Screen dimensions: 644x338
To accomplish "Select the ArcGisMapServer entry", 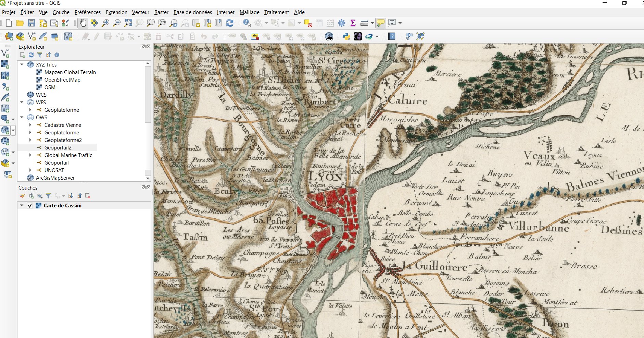I will pyautogui.click(x=55, y=178).
